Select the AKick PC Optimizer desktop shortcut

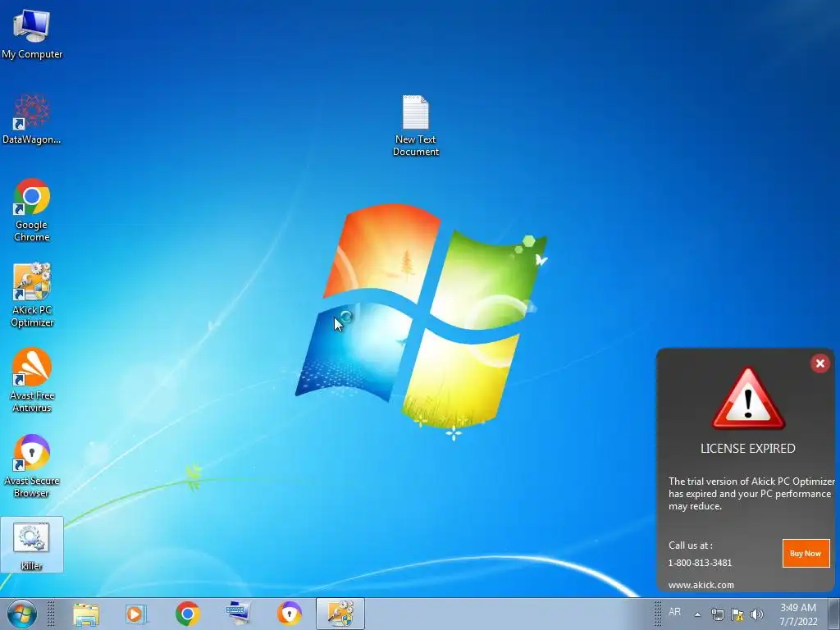point(32,295)
